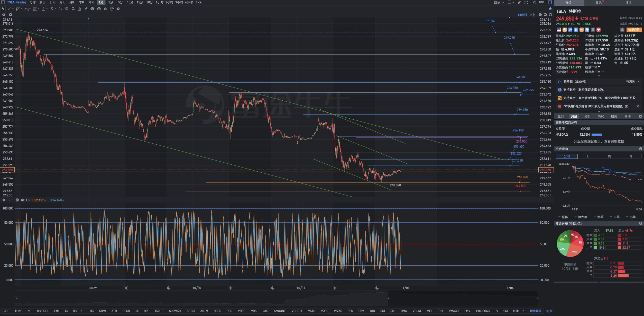Image resolution: width=644 pixels, height=316 pixels.
Task: Click the price alert bell icon
Action: (x=622, y=30)
